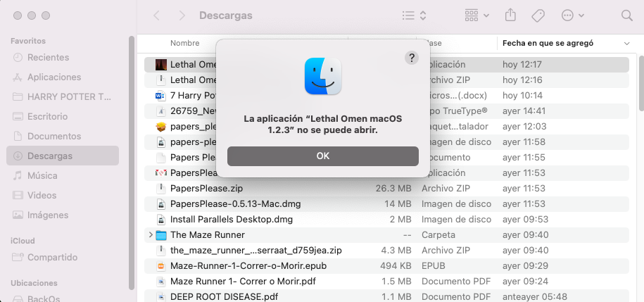Open Imágenes in the sidebar

click(x=63, y=215)
